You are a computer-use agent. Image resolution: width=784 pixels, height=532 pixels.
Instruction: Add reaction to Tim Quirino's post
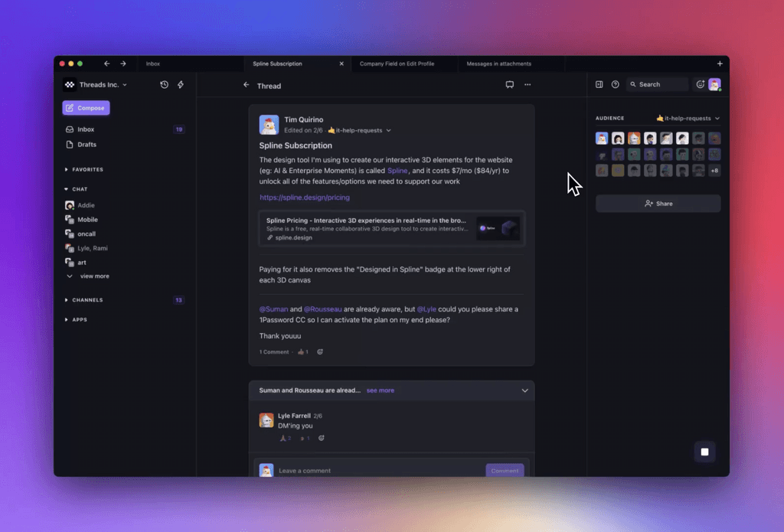[320, 352]
